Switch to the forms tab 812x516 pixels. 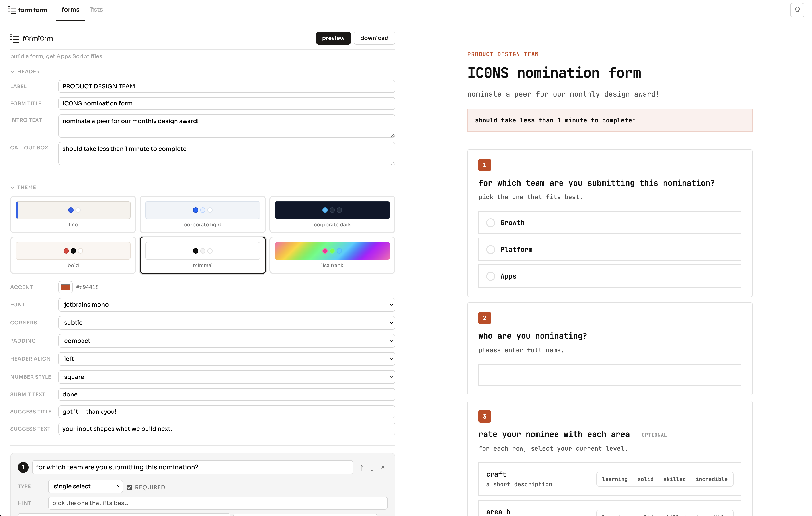(70, 10)
